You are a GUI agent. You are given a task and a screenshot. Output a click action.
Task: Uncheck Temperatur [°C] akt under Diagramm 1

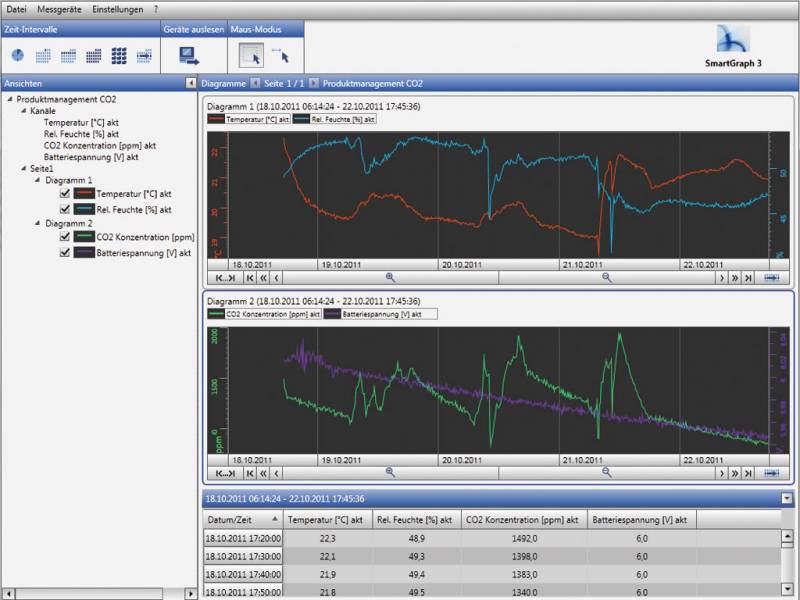[x=65, y=193]
